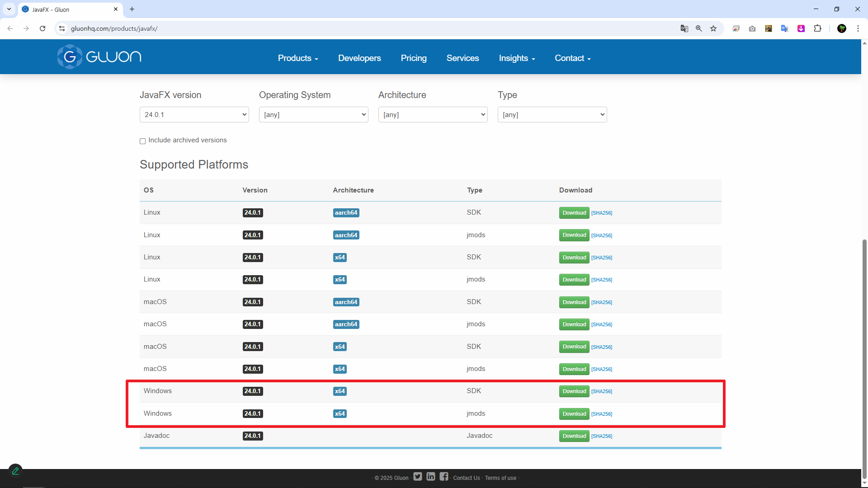Open the Operating System dropdown
This screenshot has width=868, height=488.
click(x=314, y=115)
